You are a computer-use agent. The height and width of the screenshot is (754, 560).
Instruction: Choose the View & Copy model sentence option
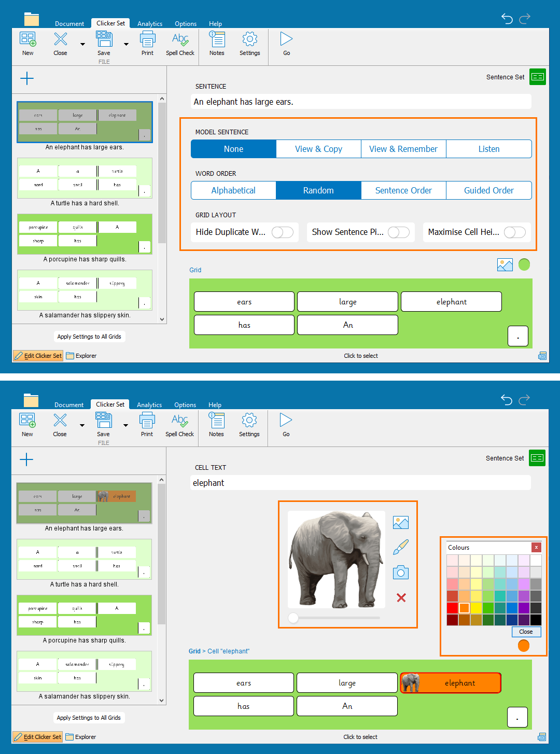tap(318, 149)
